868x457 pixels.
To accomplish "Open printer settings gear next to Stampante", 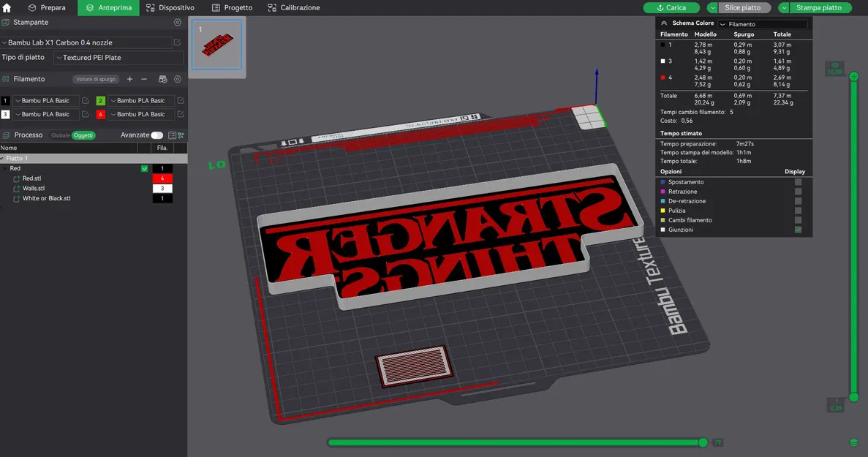I will (178, 23).
